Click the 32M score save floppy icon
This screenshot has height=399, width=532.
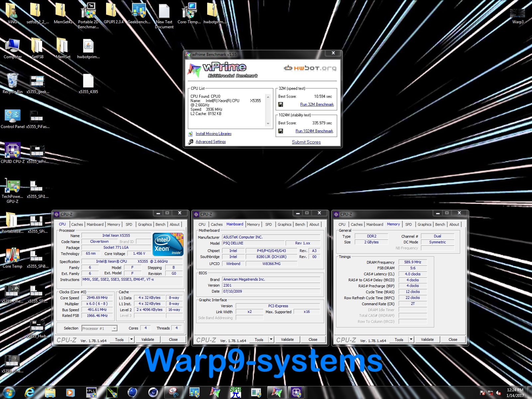point(281,104)
